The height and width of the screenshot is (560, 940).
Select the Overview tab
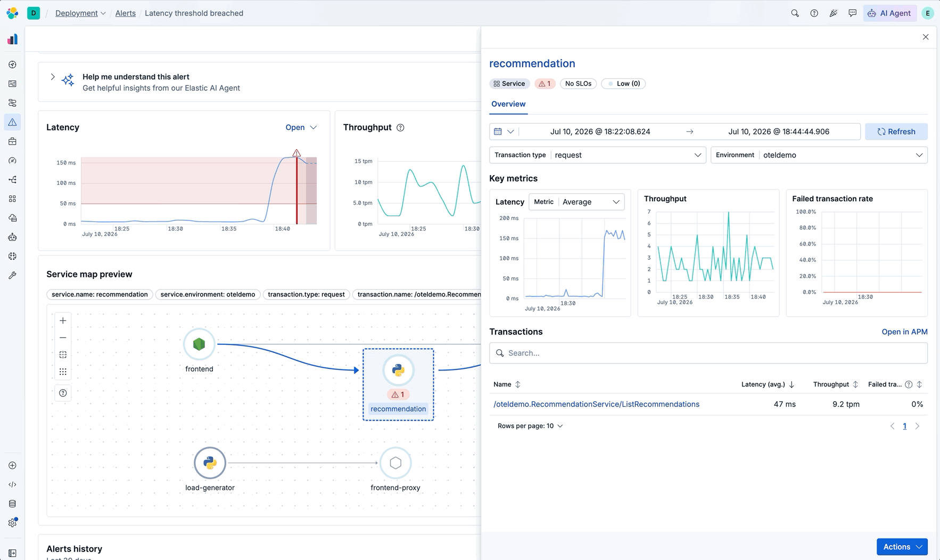(508, 104)
